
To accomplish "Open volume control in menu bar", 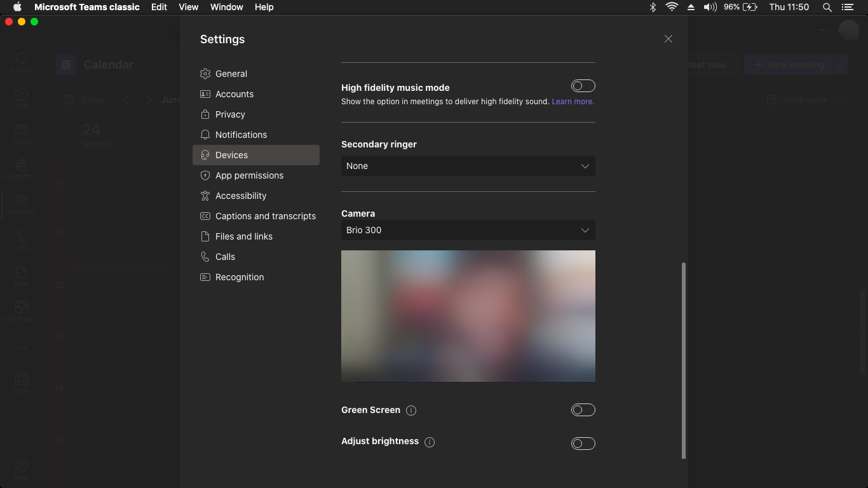I will click(x=710, y=7).
